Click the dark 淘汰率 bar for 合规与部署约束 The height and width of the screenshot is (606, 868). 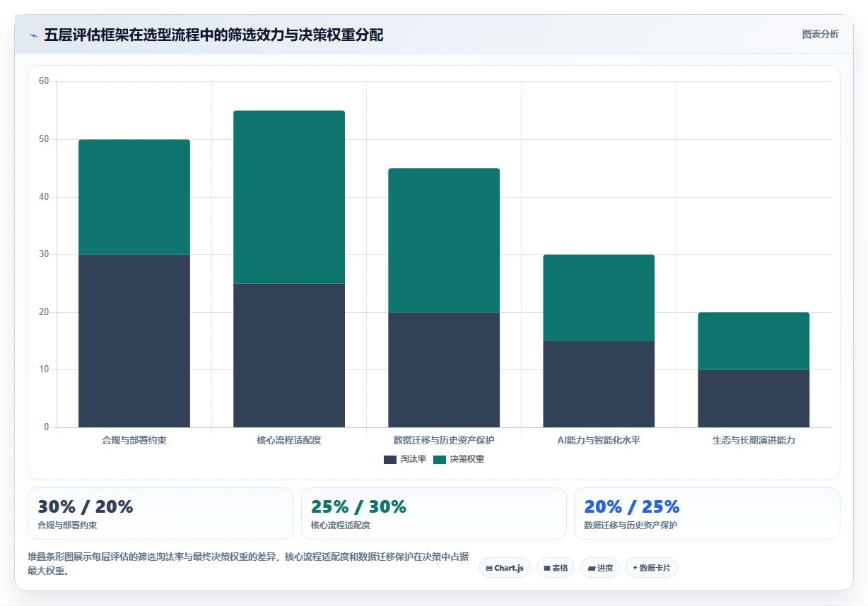pos(134,341)
